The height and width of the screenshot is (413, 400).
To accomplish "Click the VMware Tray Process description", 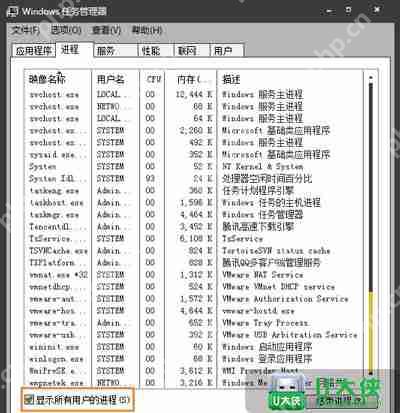I will (265, 323).
